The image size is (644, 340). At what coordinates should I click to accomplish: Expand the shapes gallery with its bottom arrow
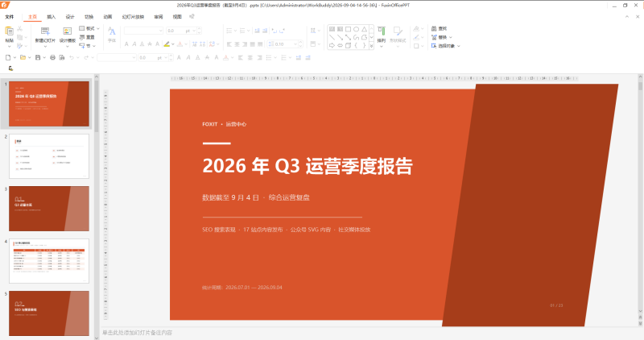click(x=372, y=46)
